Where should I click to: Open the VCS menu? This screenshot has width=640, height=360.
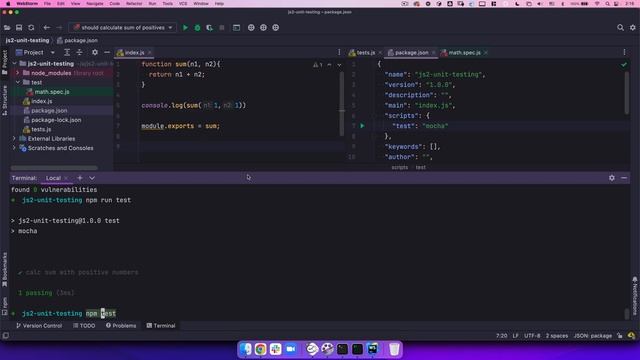183,4
